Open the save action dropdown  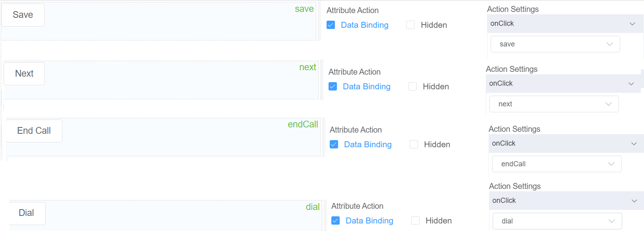tap(555, 44)
